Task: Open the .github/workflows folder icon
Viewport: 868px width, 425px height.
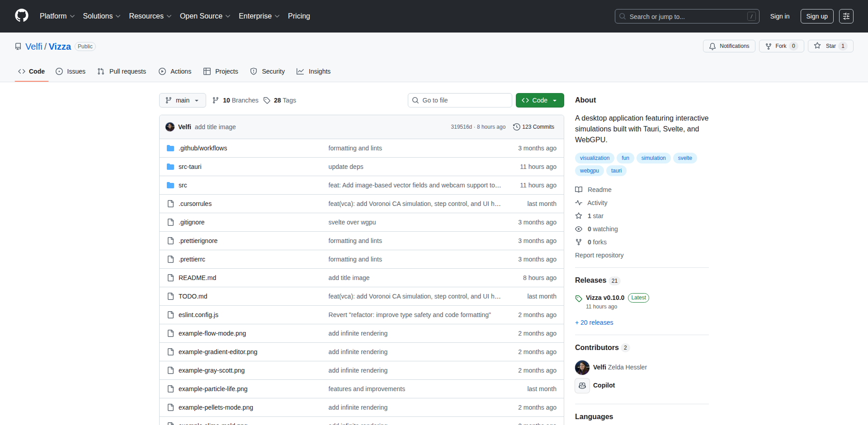Action: pyautogui.click(x=170, y=148)
